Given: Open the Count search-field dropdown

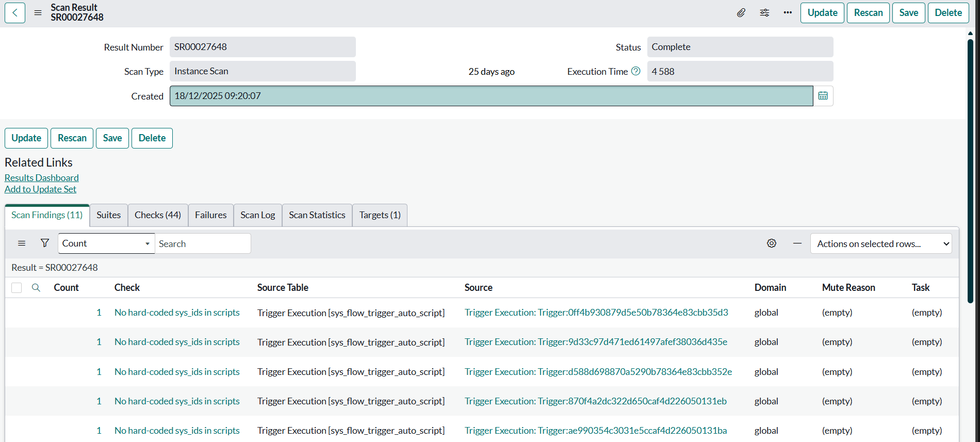Looking at the screenshot, I should click(106, 243).
